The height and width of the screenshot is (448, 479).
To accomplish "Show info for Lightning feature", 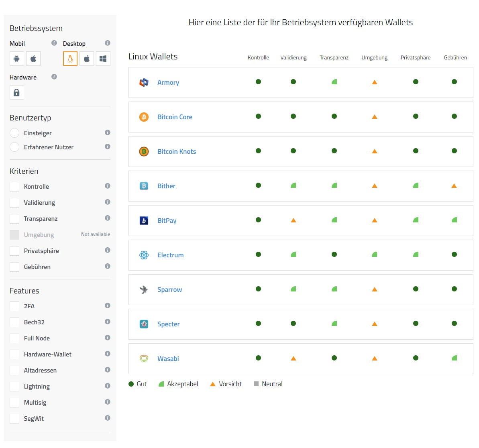I will point(108,386).
